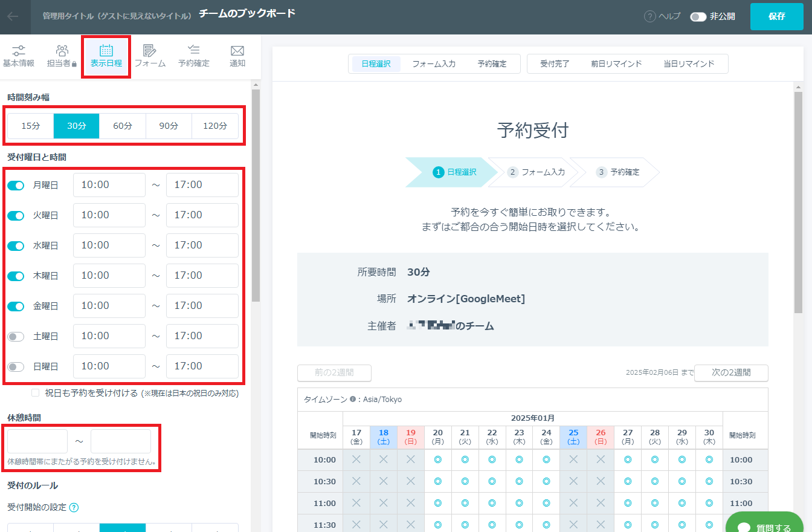Open the 休憩時間 start time field
Viewport: 812px width, 532px height.
point(37,441)
